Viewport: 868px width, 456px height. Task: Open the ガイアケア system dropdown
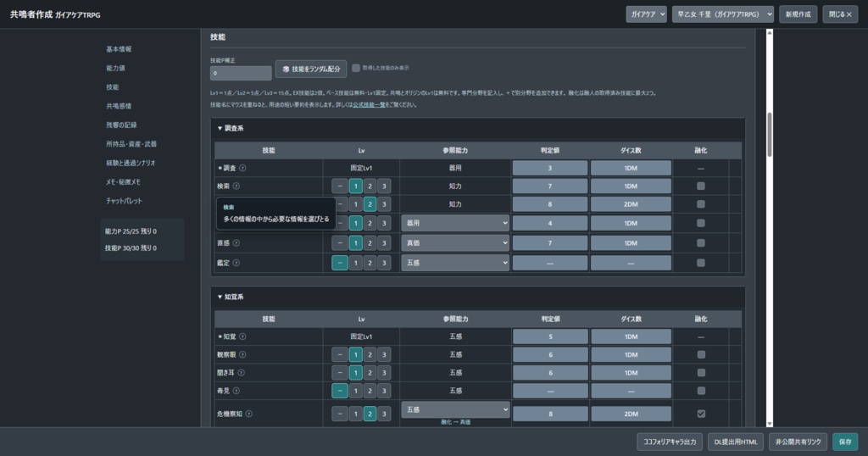coord(646,14)
